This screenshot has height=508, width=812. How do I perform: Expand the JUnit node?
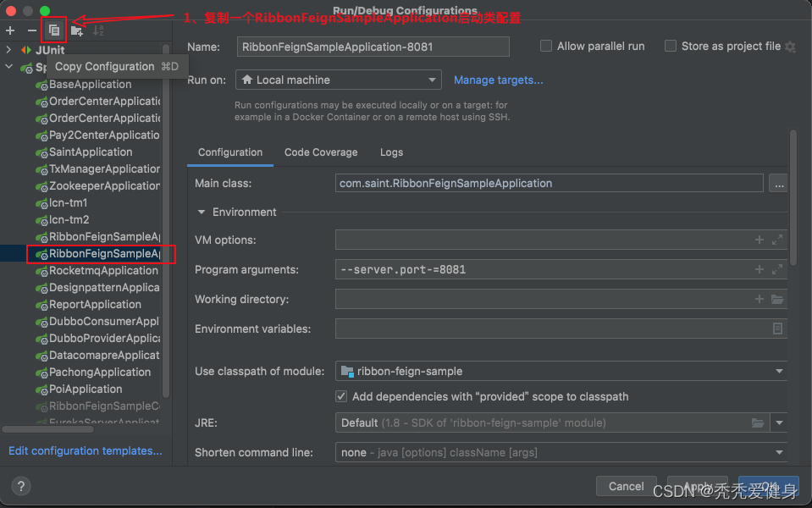coord(8,50)
